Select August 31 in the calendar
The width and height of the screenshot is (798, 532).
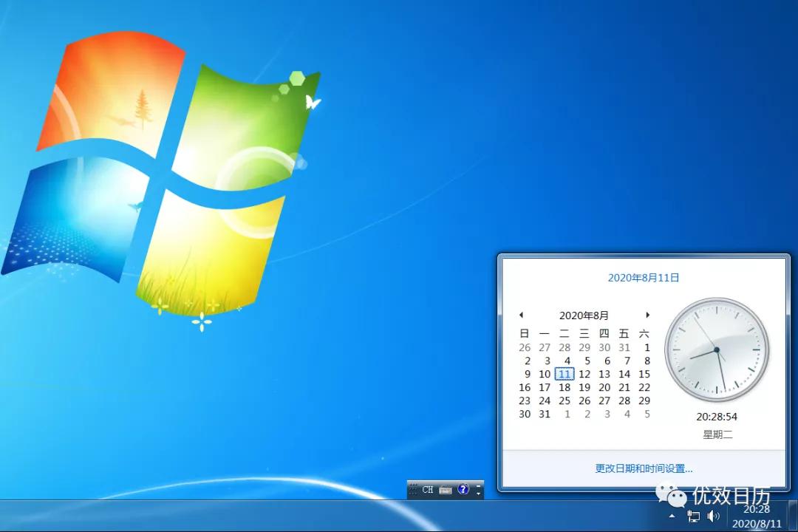pyautogui.click(x=545, y=414)
